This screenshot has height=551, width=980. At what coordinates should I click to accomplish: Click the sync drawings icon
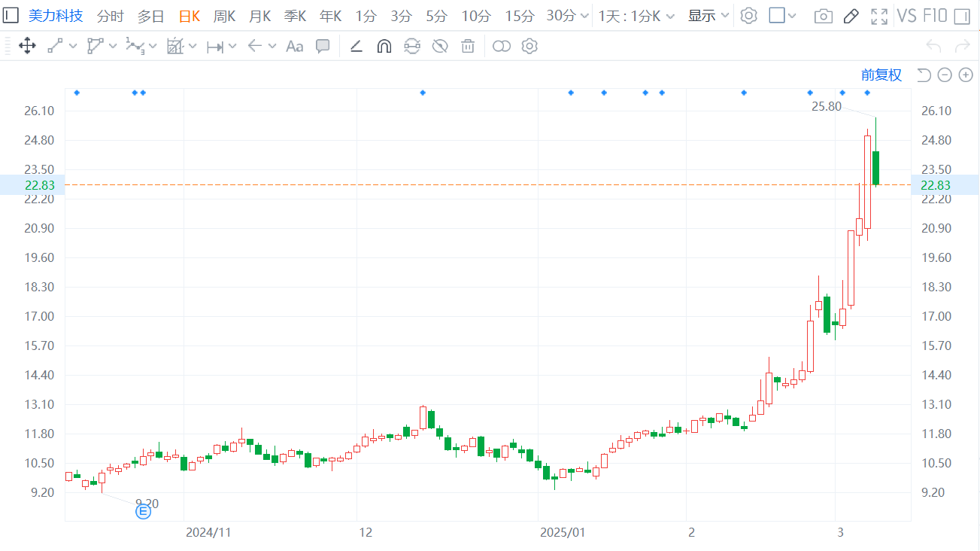click(x=412, y=47)
